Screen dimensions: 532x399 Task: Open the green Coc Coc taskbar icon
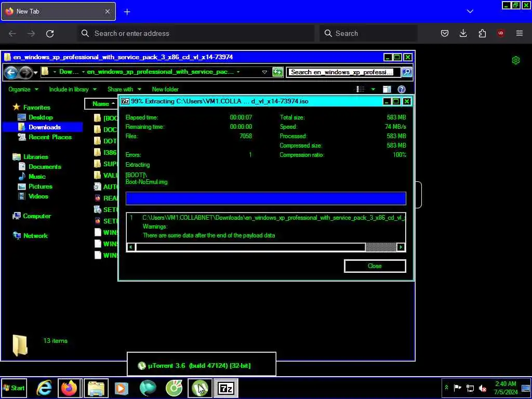[174, 388]
